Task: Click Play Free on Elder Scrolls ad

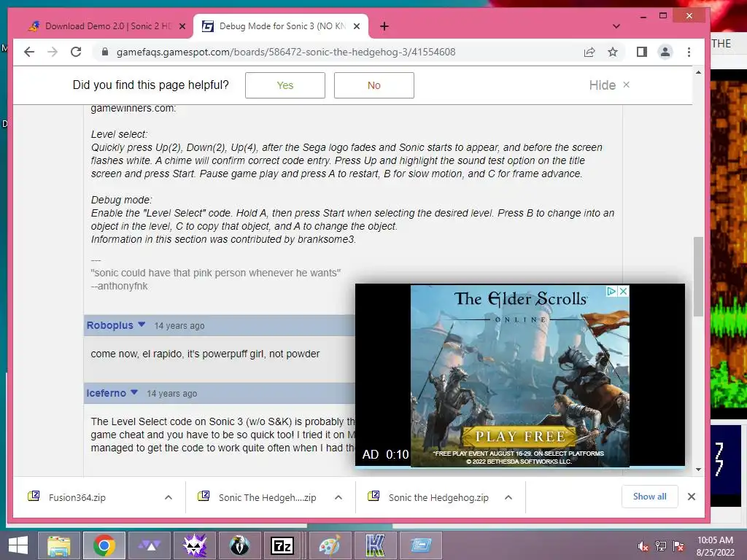Action: tap(519, 436)
